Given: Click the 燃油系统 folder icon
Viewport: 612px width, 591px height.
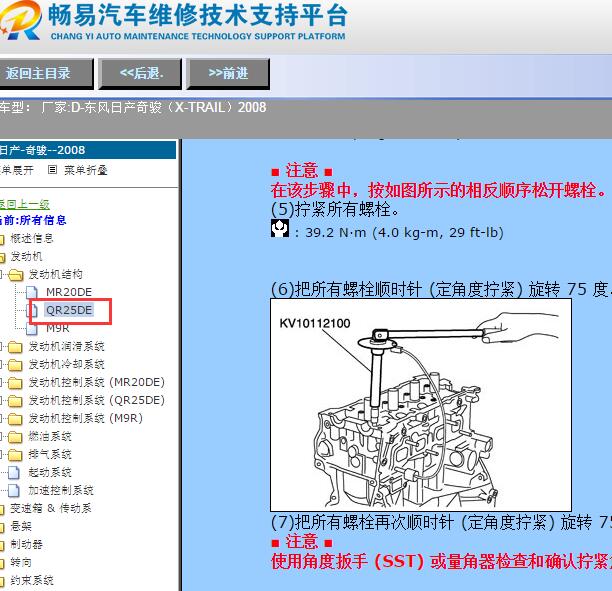Looking at the screenshot, I should coord(15,437).
